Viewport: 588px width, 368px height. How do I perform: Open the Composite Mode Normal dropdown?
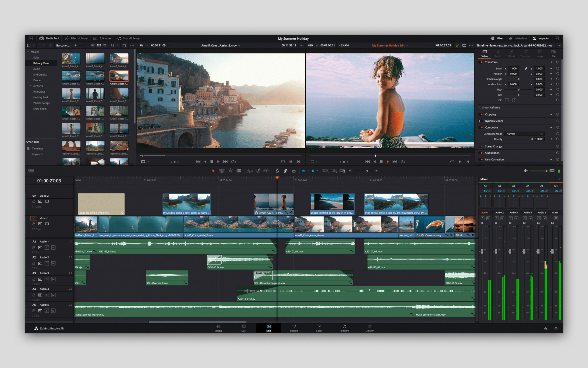[x=524, y=134]
